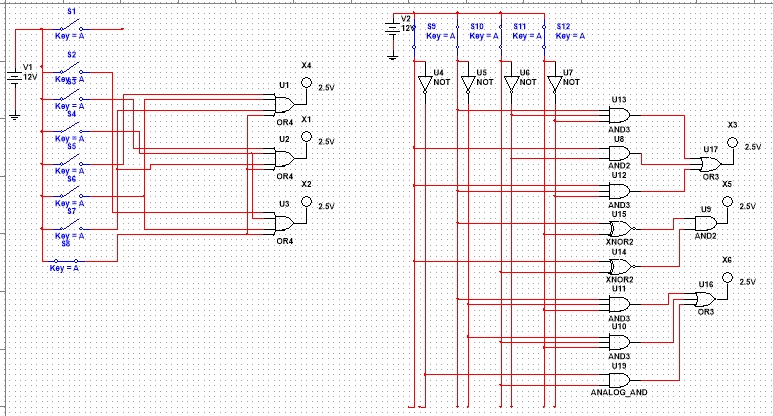Select the V2 12V battery symbol
773x416 pixels.
point(392,29)
